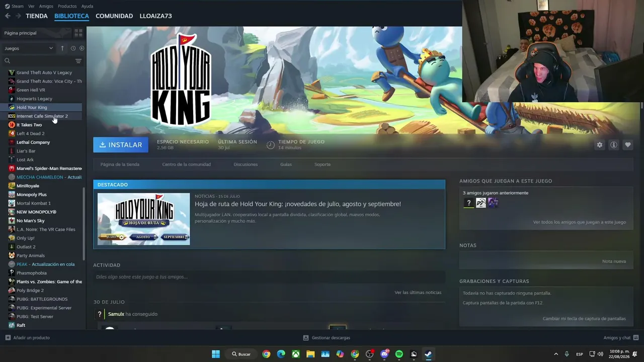Open Windows Start menu

(216, 354)
